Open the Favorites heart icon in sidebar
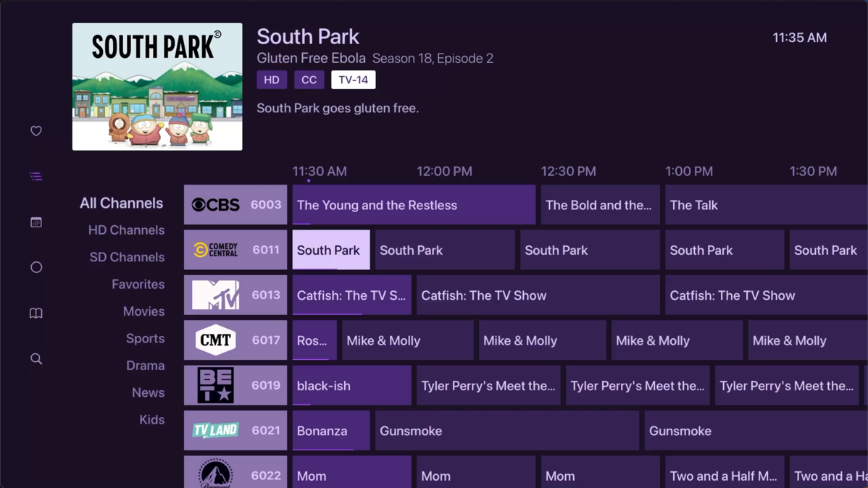Viewport: 868px width, 488px height. pyautogui.click(x=36, y=131)
